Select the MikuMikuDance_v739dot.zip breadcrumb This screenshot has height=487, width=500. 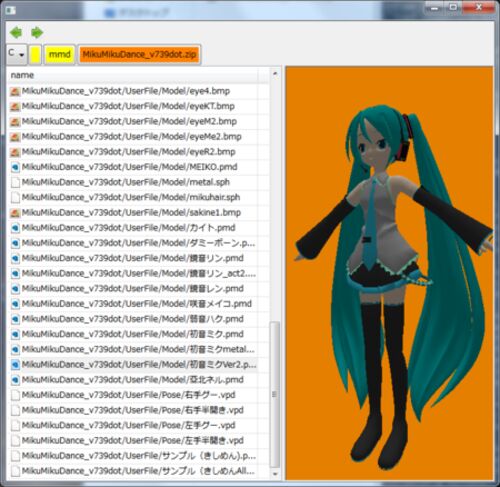(139, 54)
